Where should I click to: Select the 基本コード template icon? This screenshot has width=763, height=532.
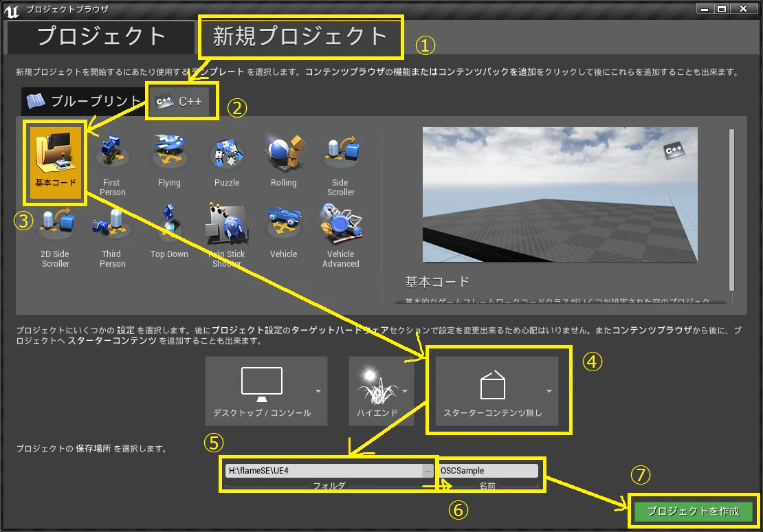[56, 163]
